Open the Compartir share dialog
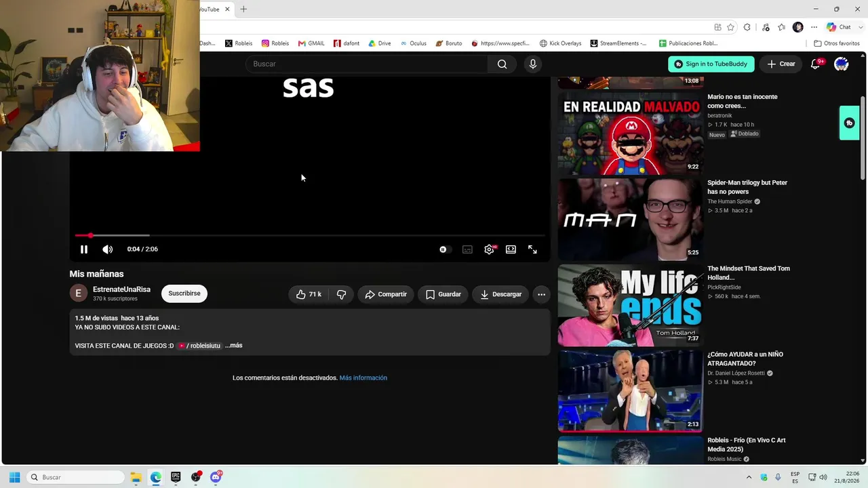This screenshot has height=488, width=868. 385,294
